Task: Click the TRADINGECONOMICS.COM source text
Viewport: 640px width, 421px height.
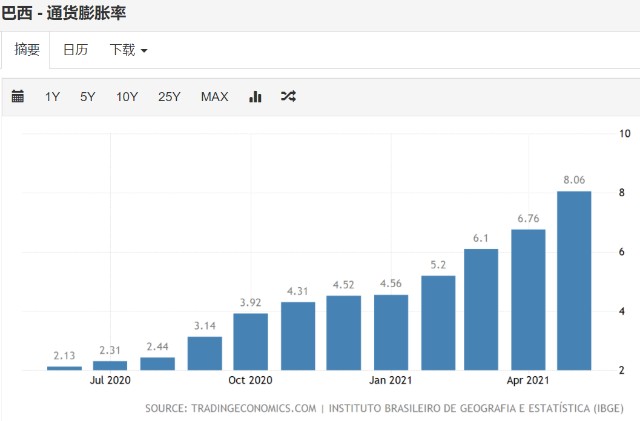Action: tap(253, 408)
